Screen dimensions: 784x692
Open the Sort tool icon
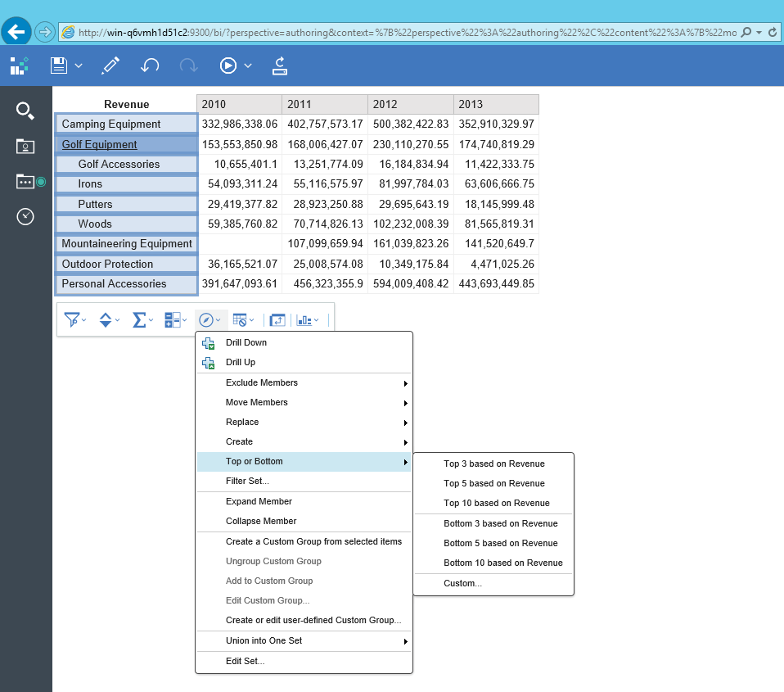(106, 319)
